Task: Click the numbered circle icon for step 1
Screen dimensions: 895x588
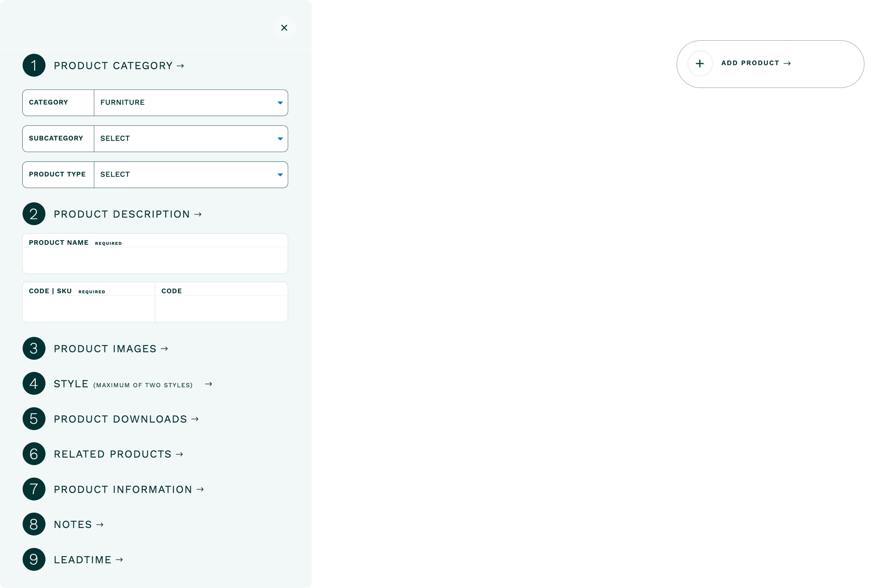Action: coord(34,65)
